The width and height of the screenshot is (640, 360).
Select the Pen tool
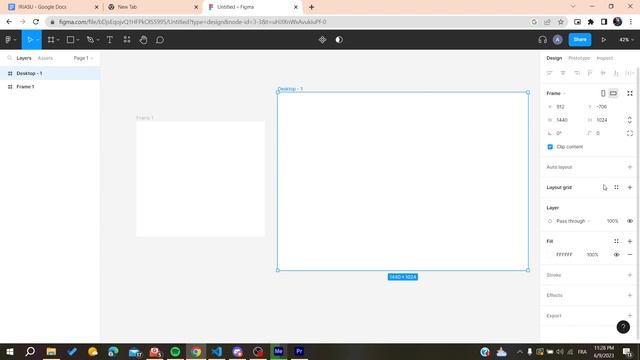coord(90,40)
